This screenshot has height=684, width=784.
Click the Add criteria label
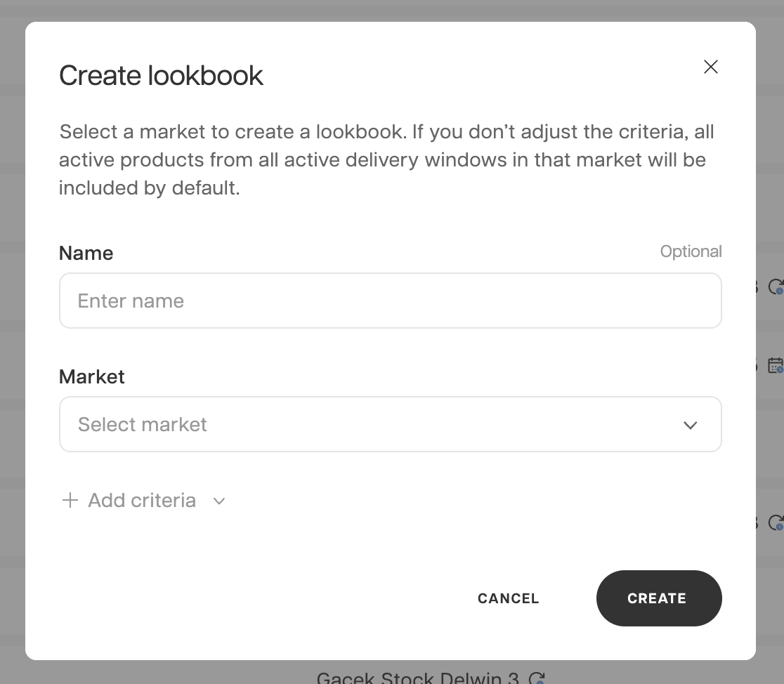click(142, 501)
